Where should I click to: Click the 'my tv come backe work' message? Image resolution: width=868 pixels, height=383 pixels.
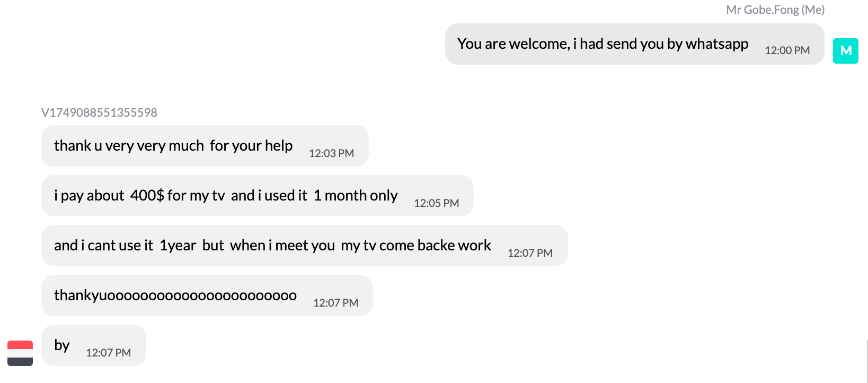coord(272,246)
